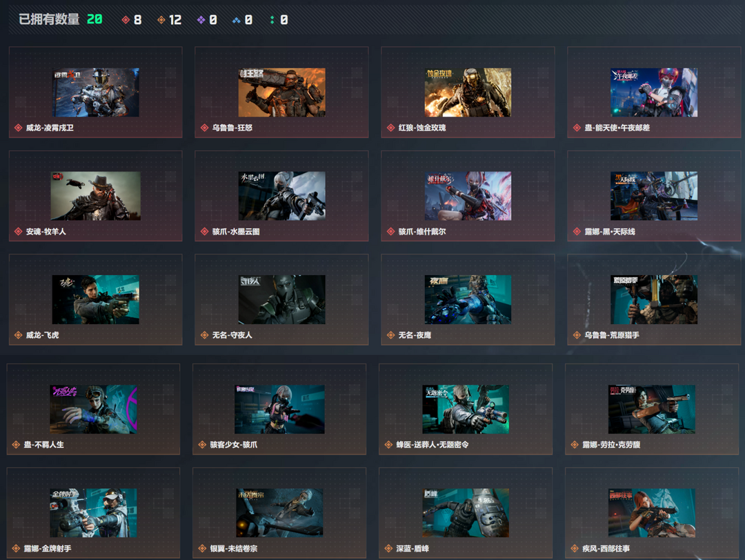Click the red rarity icon beside 骇爪-维什戴尔
Image resolution: width=745 pixels, height=560 pixels.
tap(390, 232)
